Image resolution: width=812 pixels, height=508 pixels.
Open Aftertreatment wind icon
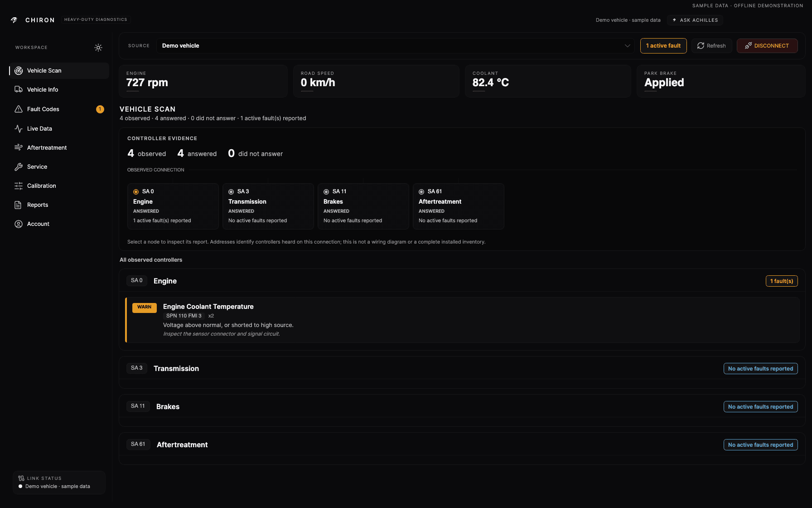[x=19, y=148]
